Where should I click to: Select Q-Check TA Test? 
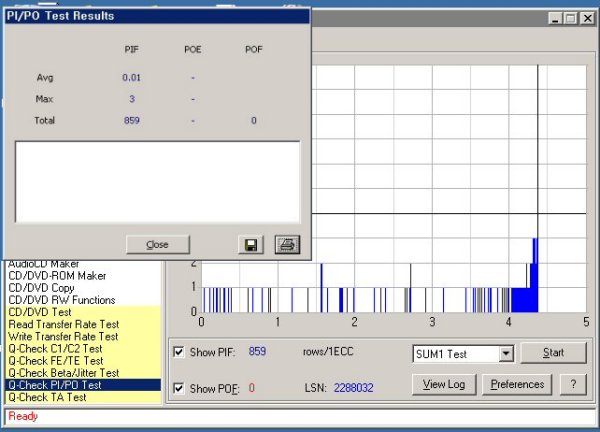pos(83,397)
